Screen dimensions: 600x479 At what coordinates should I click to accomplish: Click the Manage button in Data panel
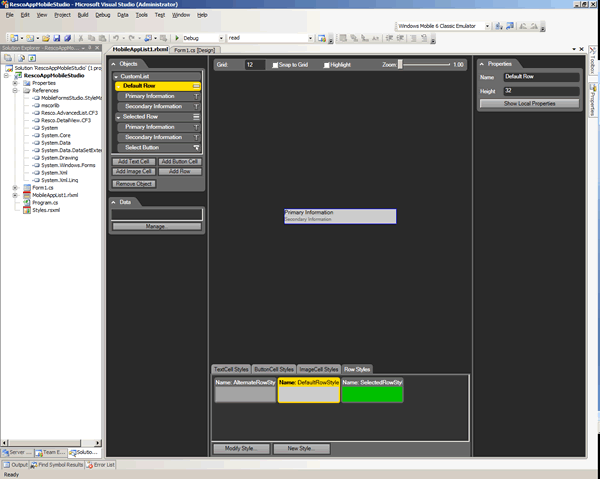157,226
